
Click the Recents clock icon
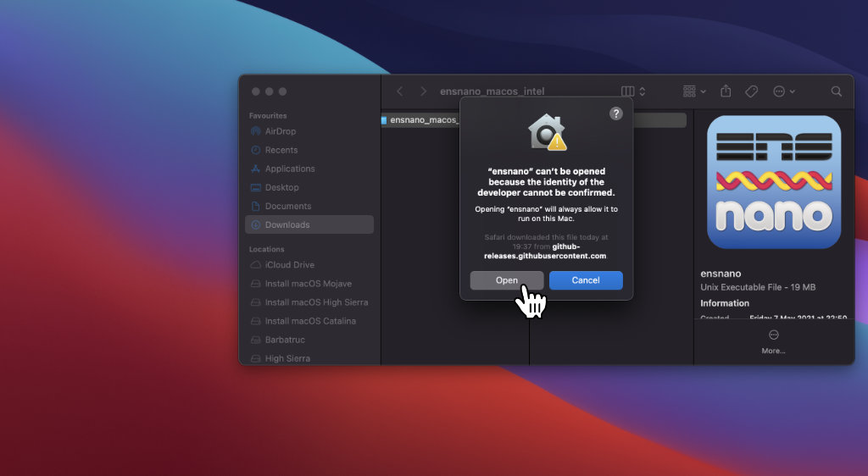click(x=255, y=150)
